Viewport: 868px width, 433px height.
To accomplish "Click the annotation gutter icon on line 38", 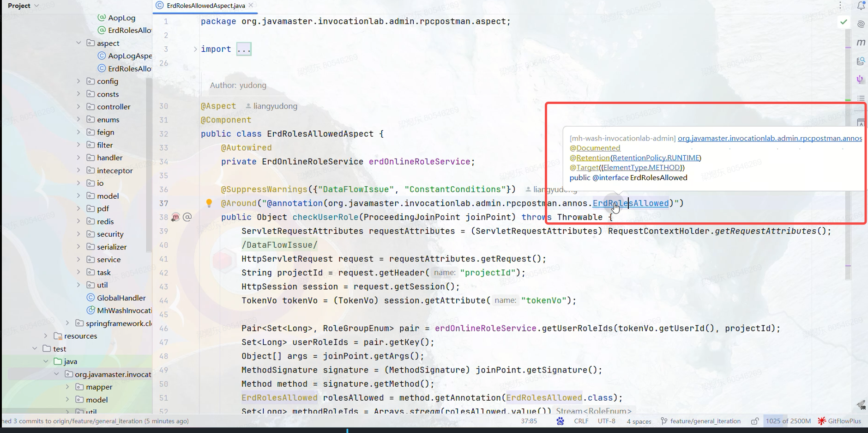I will tap(187, 217).
